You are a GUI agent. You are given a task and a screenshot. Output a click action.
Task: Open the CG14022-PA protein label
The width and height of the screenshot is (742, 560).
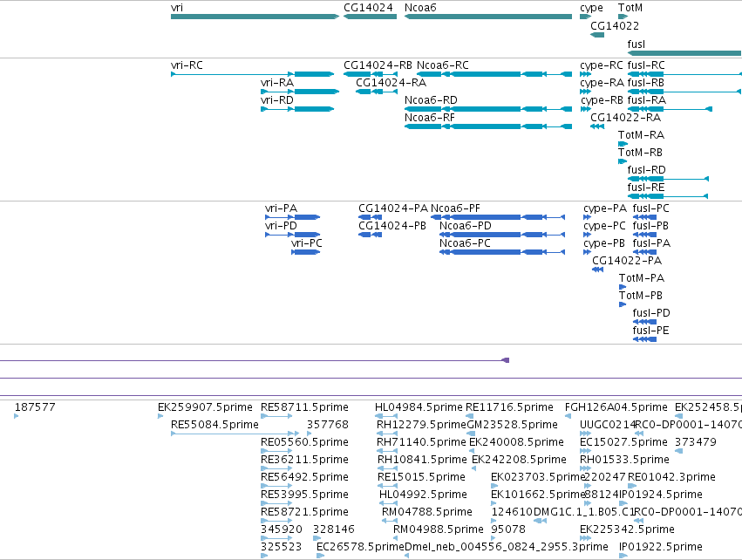coord(627,260)
